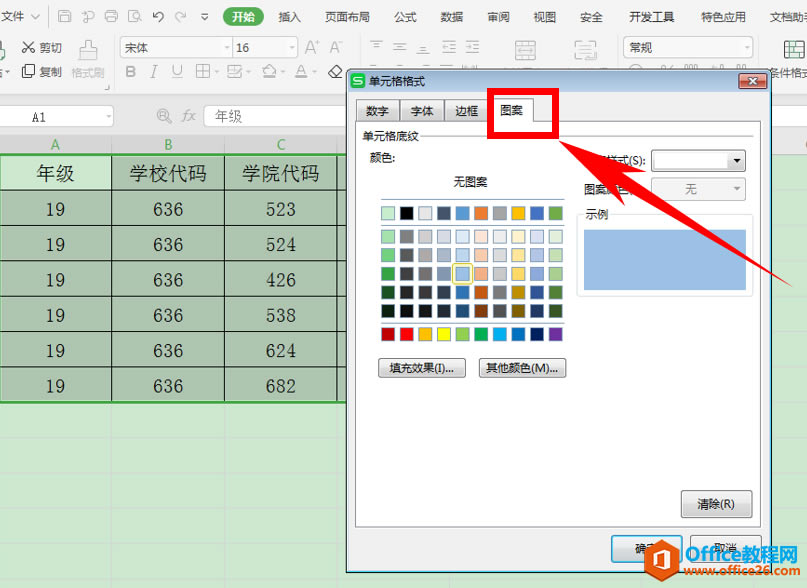Select the cell containing 682
The width and height of the screenshot is (807, 588).
[281, 386]
